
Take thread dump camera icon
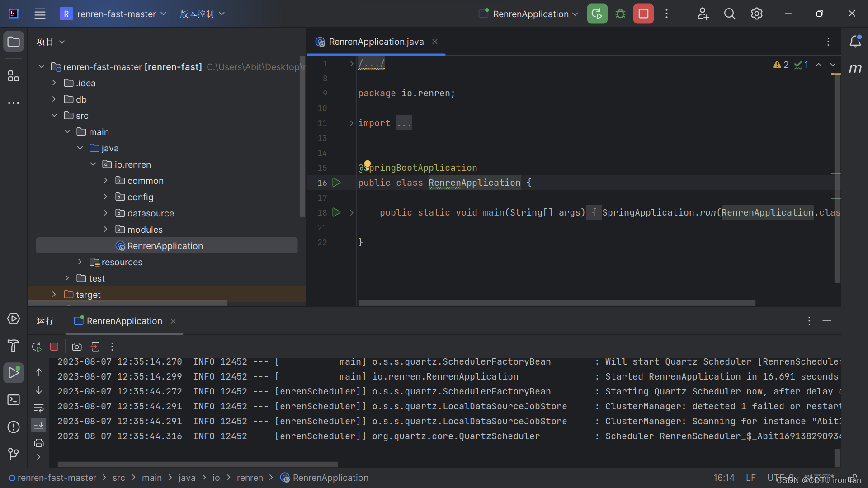pos(77,347)
